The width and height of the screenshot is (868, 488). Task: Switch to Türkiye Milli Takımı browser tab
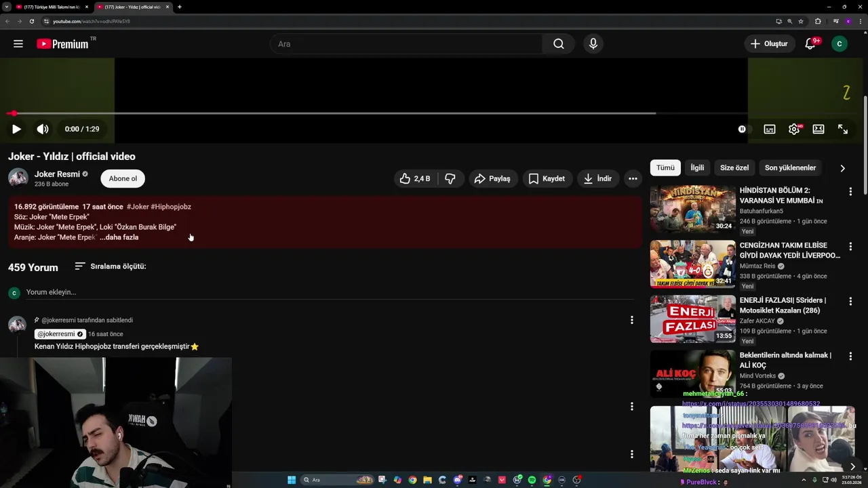52,7
